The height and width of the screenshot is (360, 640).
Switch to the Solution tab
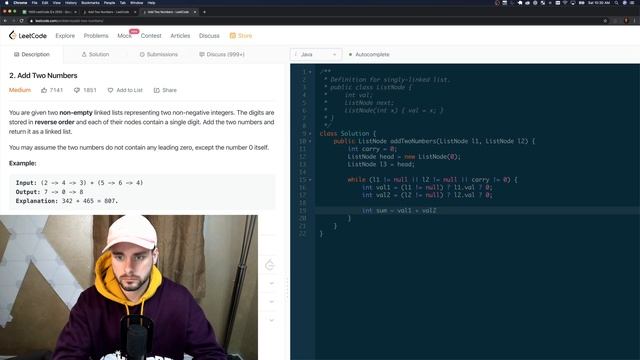pos(95,54)
